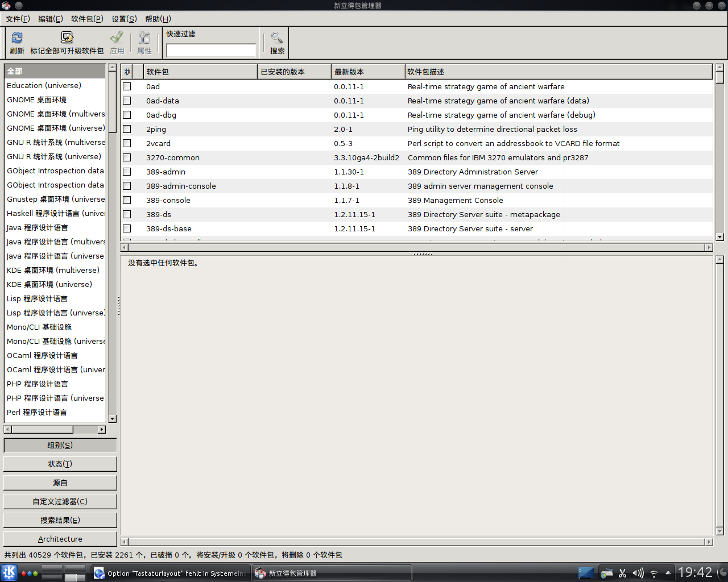Viewport: 728px width, 582px height.
Task: Click the volume speaker tray icon
Action: pos(638,573)
